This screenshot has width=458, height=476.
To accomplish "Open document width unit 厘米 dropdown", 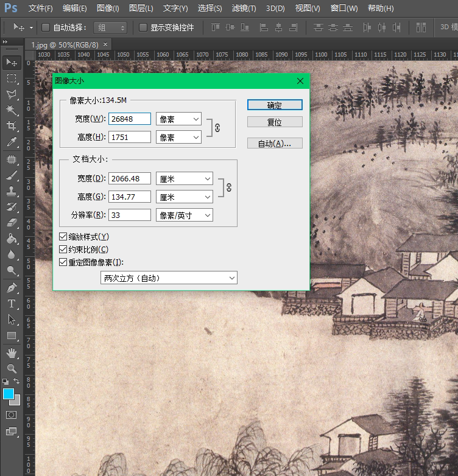I will 185,178.
